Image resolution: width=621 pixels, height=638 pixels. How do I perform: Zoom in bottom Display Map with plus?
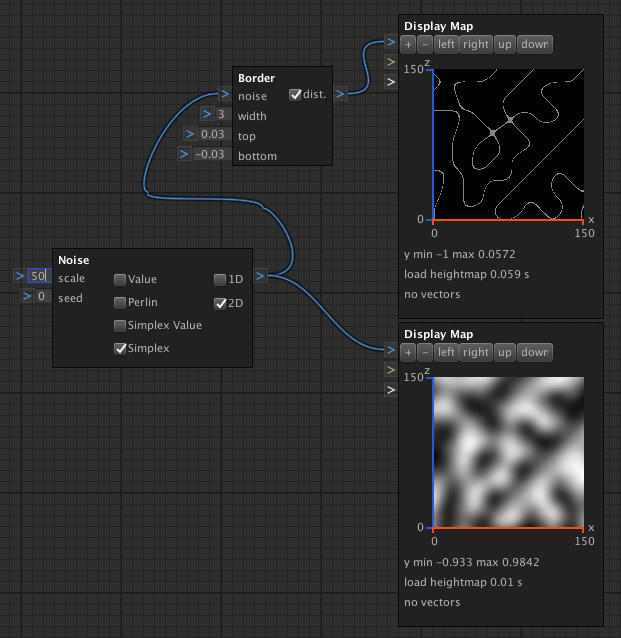pyautogui.click(x=408, y=352)
